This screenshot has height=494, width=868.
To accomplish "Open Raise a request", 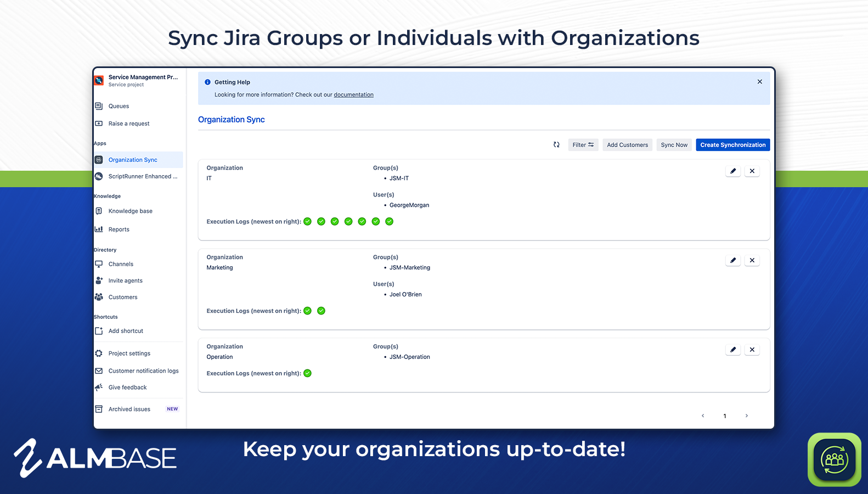I will coord(129,123).
